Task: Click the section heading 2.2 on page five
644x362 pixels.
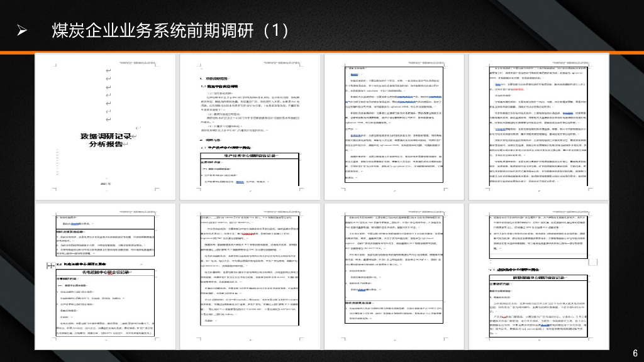Action: point(59,263)
